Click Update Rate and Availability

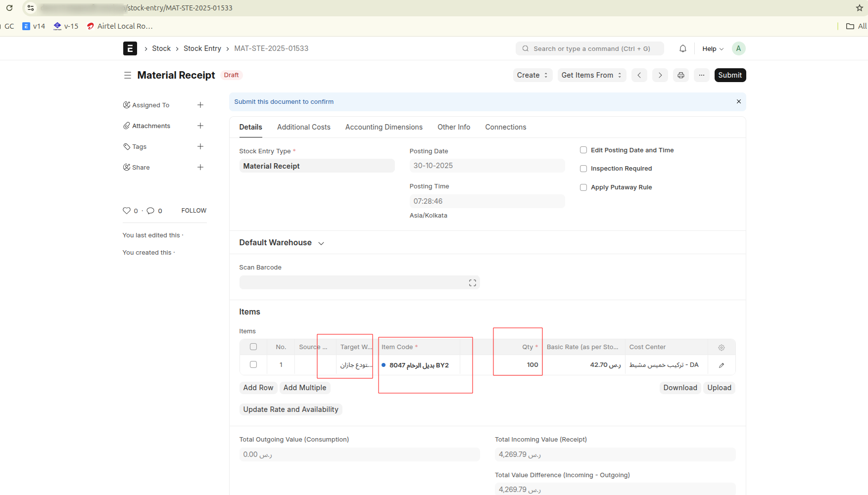[290, 409]
